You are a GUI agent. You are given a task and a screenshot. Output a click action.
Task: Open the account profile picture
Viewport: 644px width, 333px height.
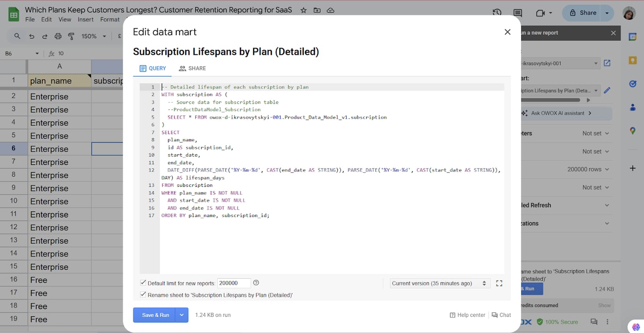[x=629, y=13]
